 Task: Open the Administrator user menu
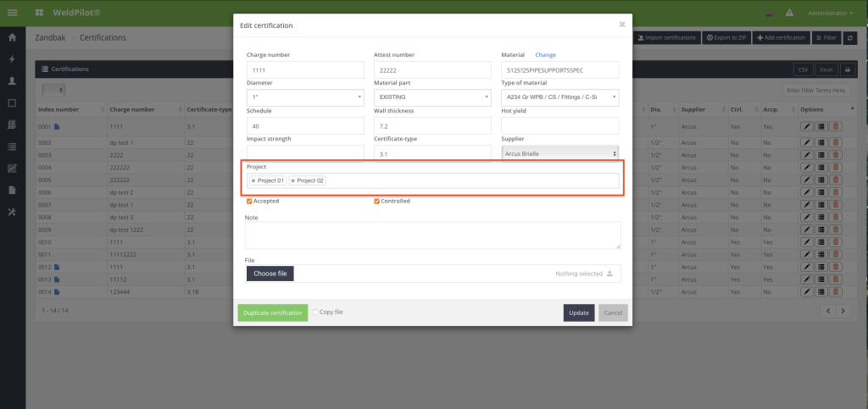830,14
